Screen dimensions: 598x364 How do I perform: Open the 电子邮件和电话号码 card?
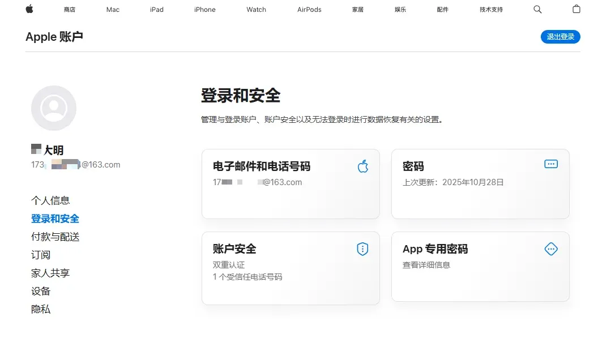pyautogui.click(x=291, y=184)
